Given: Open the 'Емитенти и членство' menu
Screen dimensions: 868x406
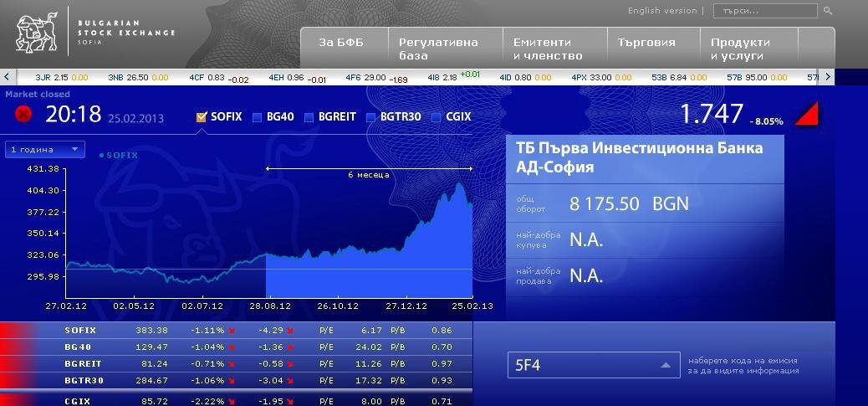Looking at the screenshot, I should (548, 49).
